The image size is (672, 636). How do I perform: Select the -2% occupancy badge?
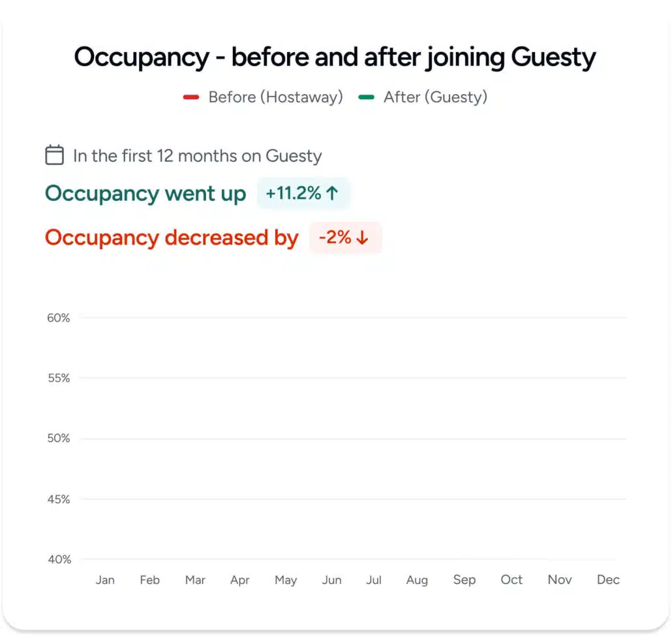(x=345, y=237)
